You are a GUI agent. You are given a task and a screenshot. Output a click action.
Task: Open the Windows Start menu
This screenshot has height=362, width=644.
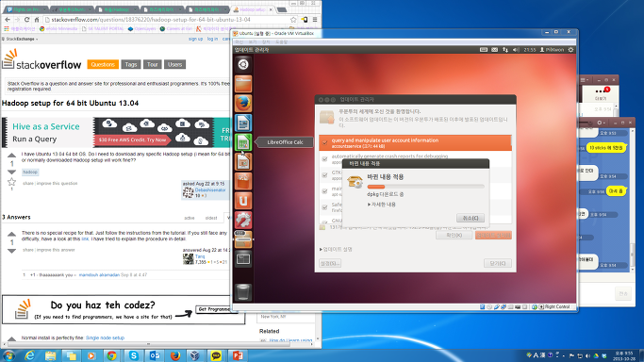(x=9, y=355)
